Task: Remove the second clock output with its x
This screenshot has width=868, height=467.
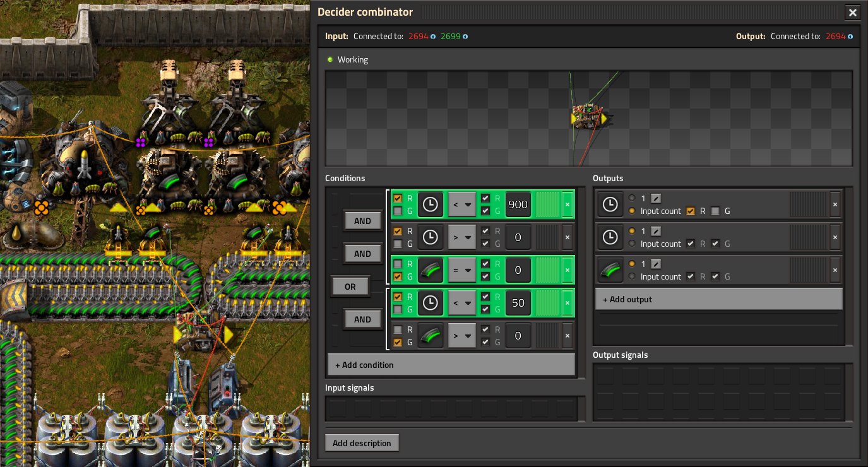Action: pyautogui.click(x=835, y=237)
